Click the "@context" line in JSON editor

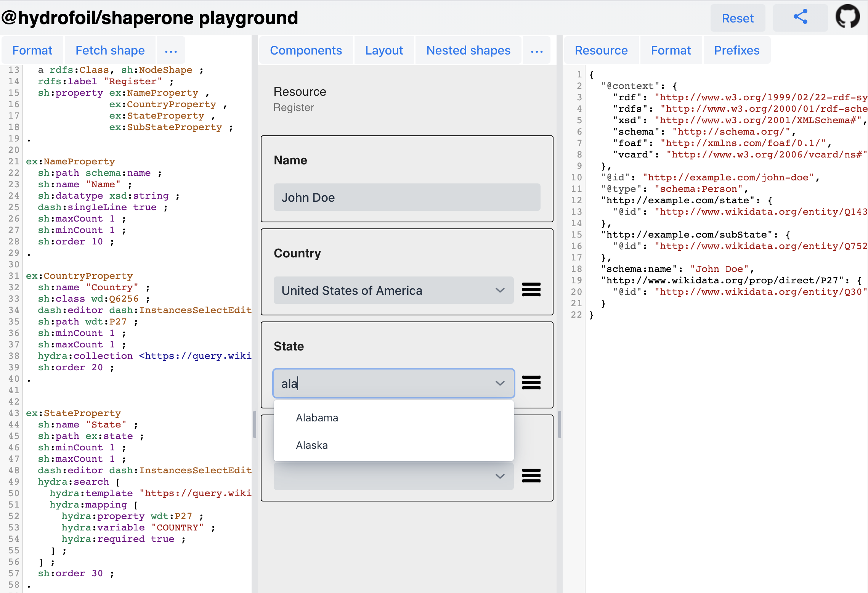(x=639, y=86)
